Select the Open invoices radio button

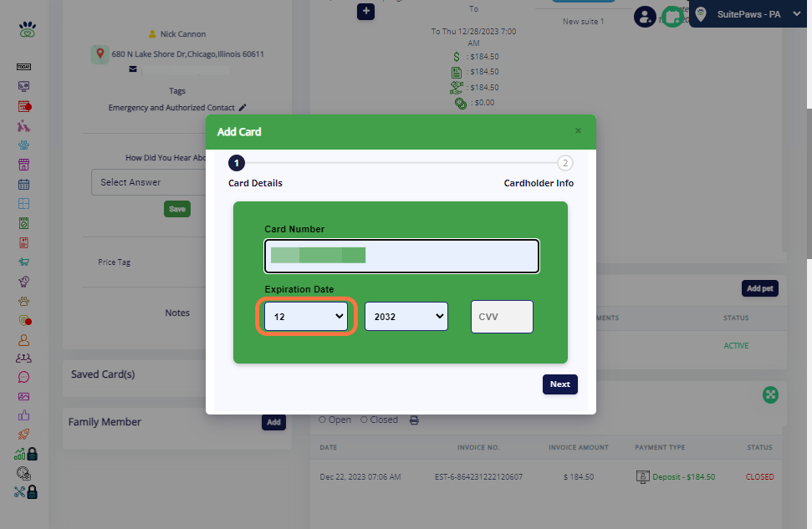pyautogui.click(x=322, y=420)
